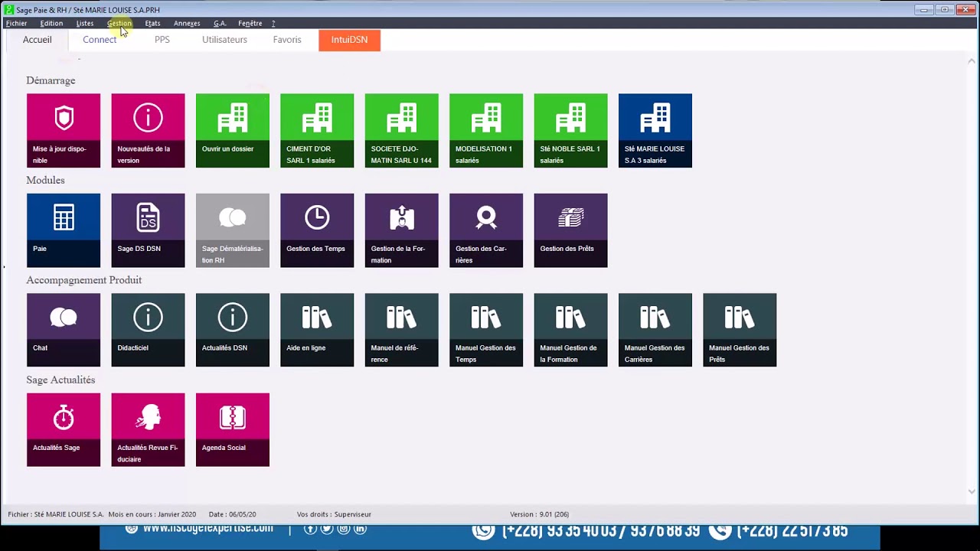Open the Gestion des Prêts module
The height and width of the screenshot is (551, 980).
570,230
